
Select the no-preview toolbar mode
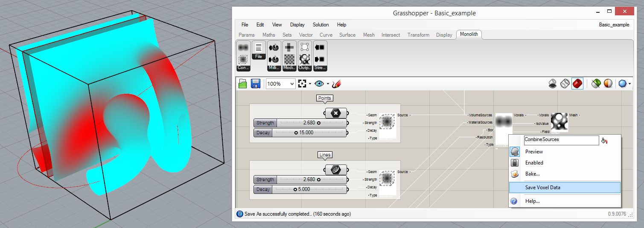pos(553,84)
